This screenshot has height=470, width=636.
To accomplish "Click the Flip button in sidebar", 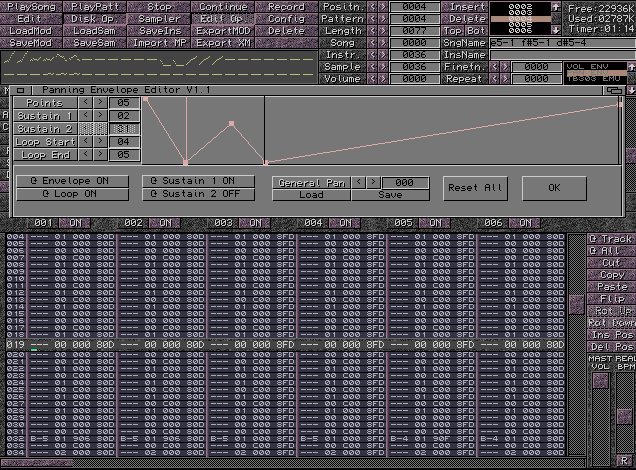I will click(611, 299).
